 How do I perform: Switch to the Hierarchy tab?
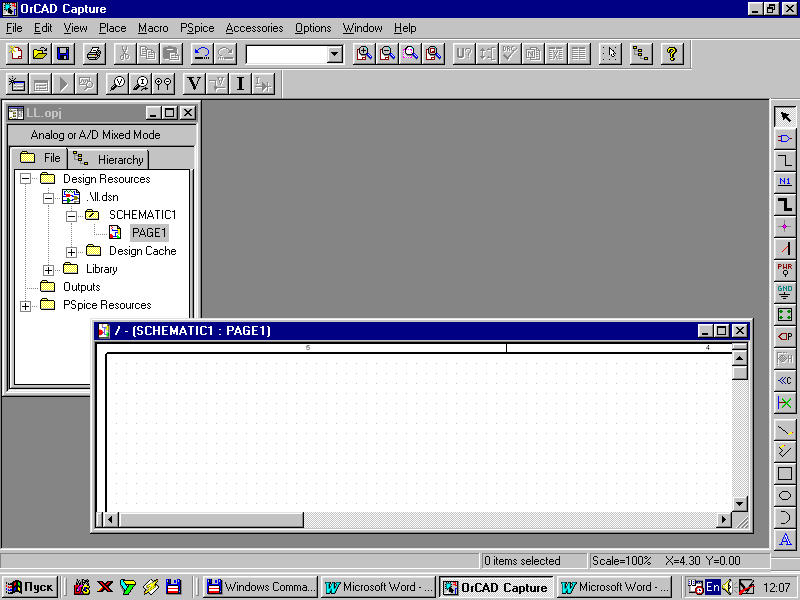(x=109, y=160)
